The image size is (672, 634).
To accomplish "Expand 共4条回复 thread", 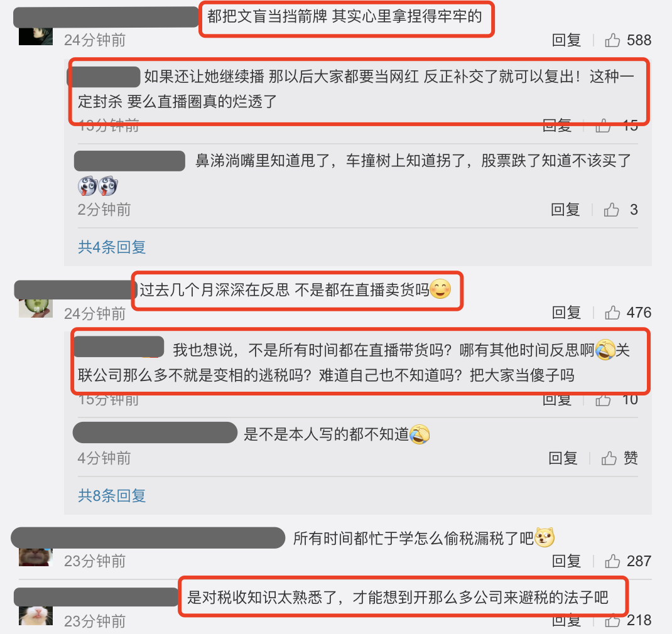I will [112, 247].
